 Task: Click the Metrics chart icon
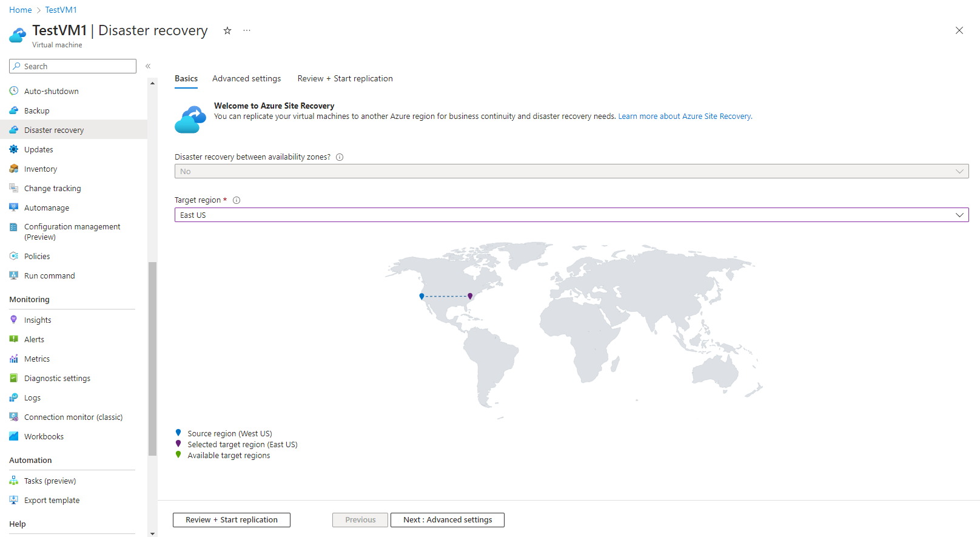click(14, 359)
